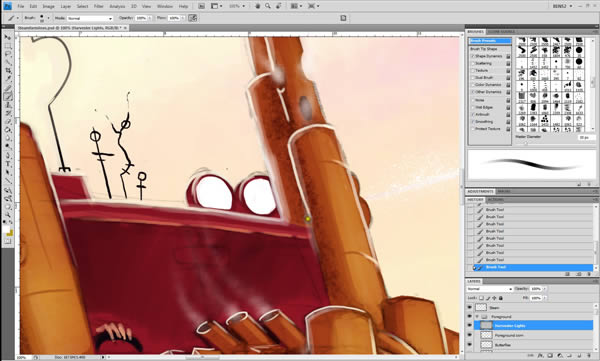Open brush Flow slider arrow

tap(182, 18)
